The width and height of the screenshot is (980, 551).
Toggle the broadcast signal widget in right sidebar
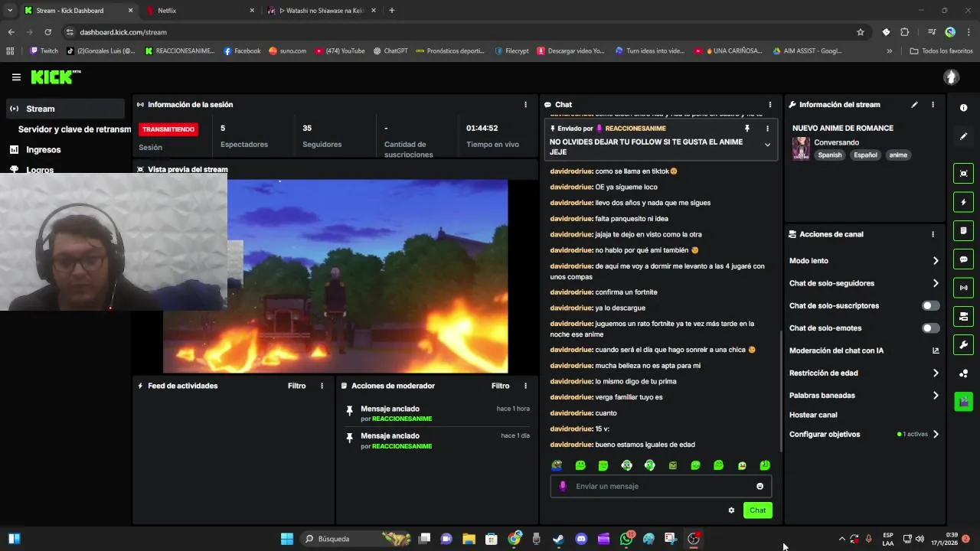pyautogui.click(x=963, y=288)
